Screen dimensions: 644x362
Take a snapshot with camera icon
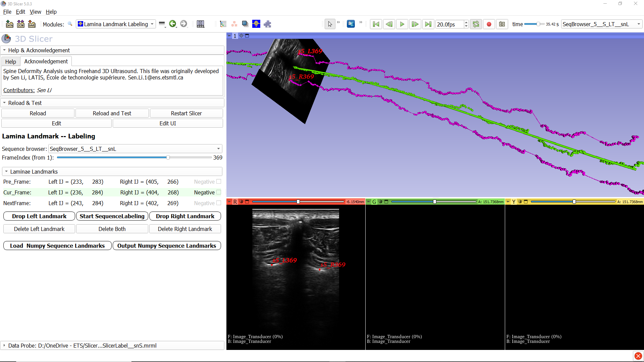502,24
